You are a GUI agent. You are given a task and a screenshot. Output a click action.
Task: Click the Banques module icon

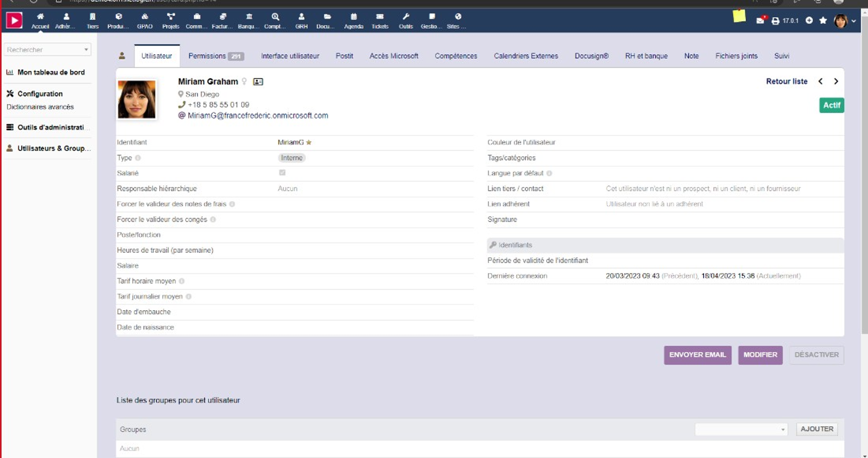click(x=249, y=20)
